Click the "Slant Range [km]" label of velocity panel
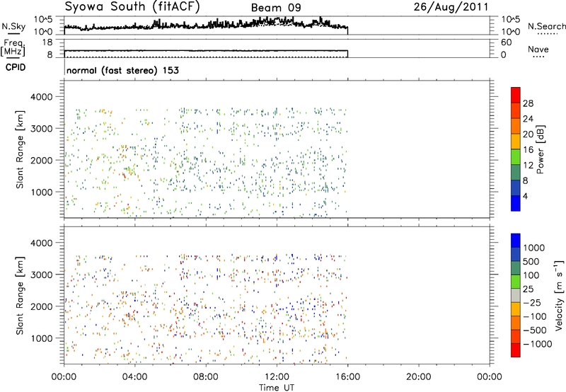Screen dimensions: 566x392 (x=20, y=296)
